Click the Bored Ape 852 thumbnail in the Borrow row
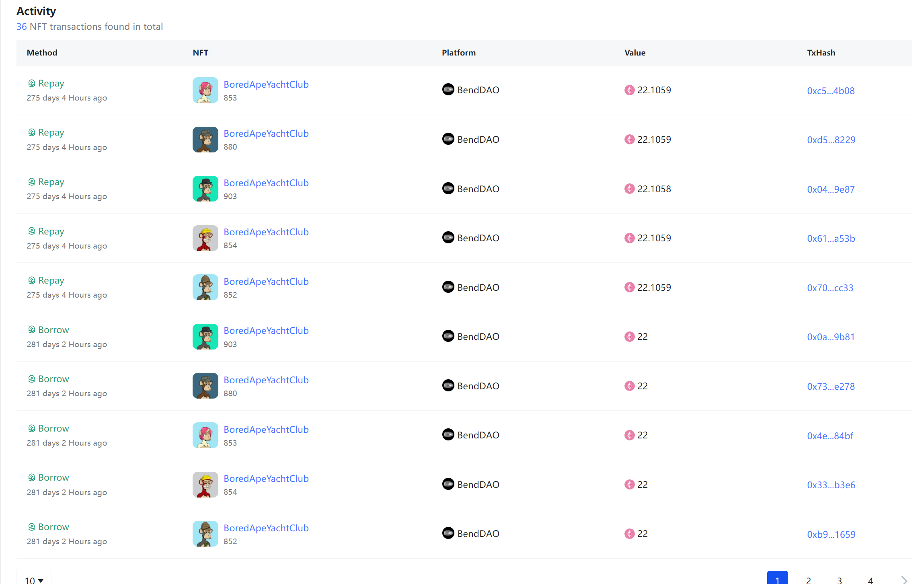Viewport: 924px width, 584px height. [205, 534]
